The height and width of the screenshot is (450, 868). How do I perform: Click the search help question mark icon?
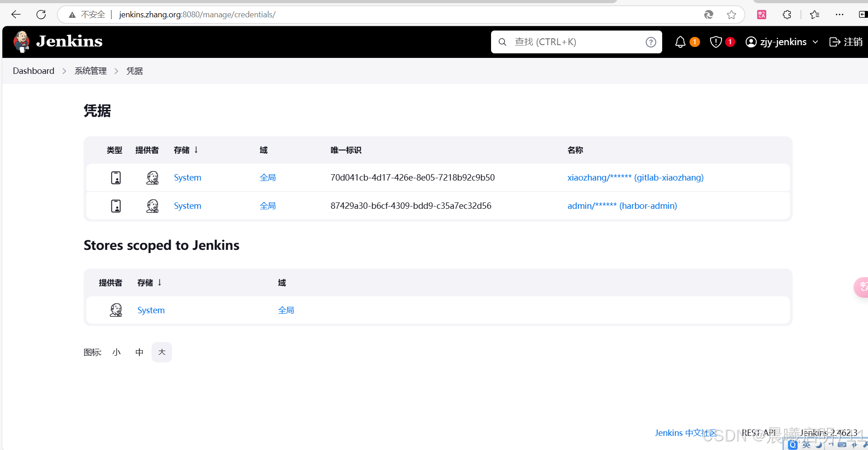[651, 42]
